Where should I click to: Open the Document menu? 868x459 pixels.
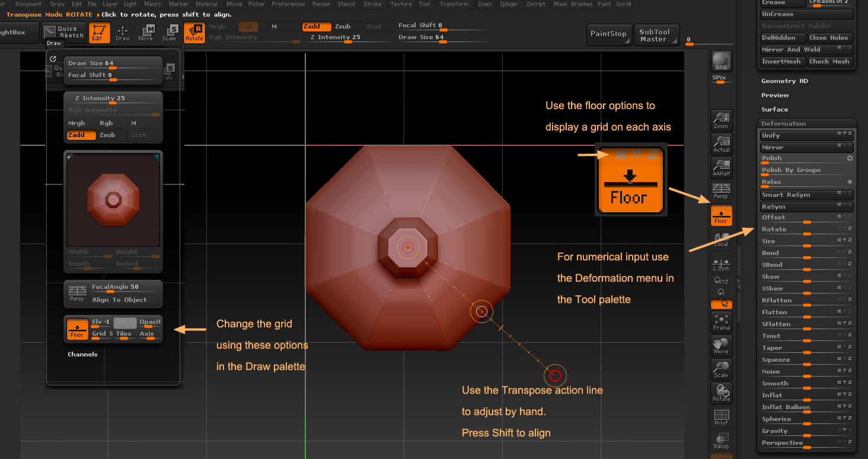28,4
